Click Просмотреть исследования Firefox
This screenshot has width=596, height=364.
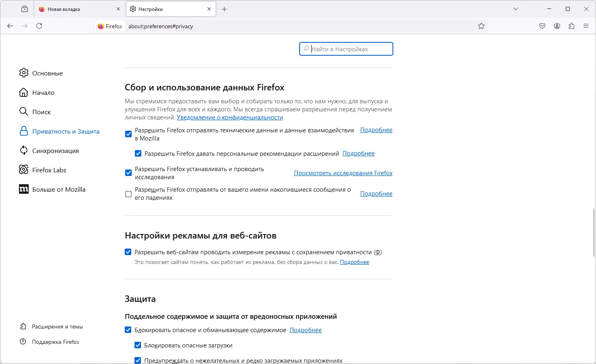tap(342, 173)
